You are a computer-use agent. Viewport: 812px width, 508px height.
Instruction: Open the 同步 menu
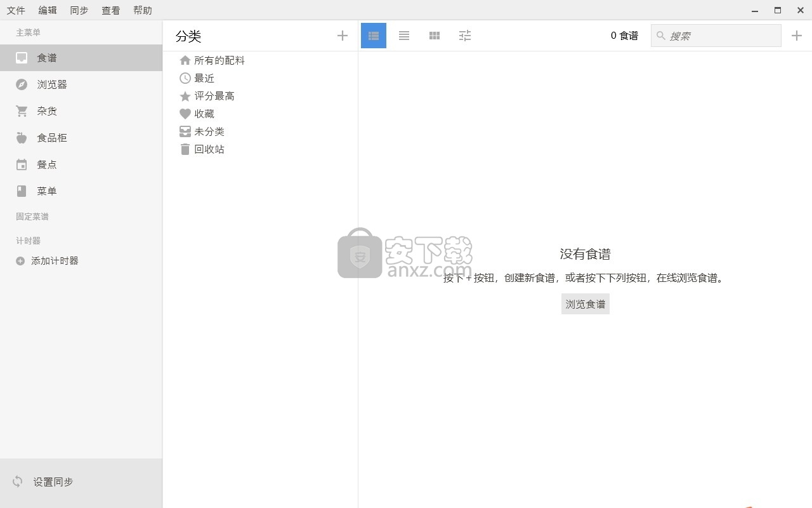(79, 10)
